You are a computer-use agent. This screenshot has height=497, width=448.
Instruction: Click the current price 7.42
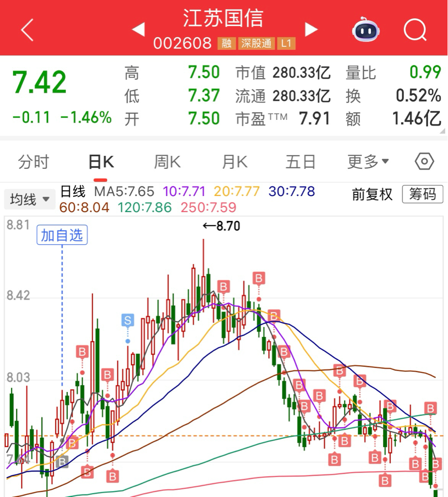39,83
